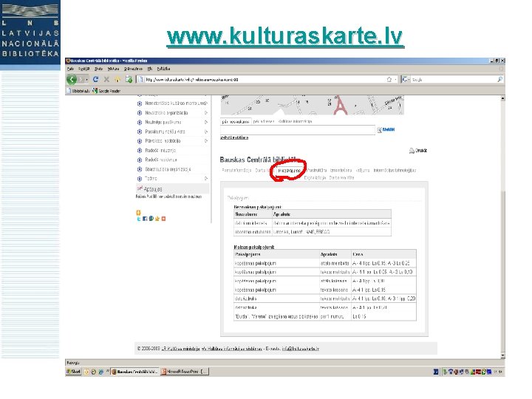
Task: Click the Meklēt search button
Action: click(x=386, y=130)
